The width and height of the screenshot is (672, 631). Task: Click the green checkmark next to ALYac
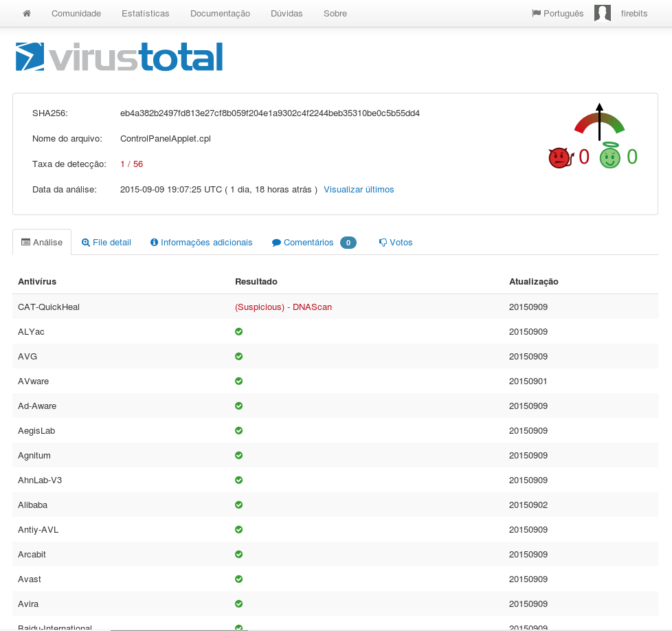tap(238, 331)
